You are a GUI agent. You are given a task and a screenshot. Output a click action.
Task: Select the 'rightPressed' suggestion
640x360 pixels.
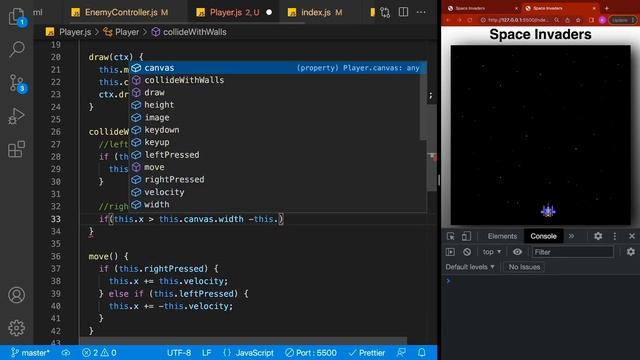[x=278, y=180]
